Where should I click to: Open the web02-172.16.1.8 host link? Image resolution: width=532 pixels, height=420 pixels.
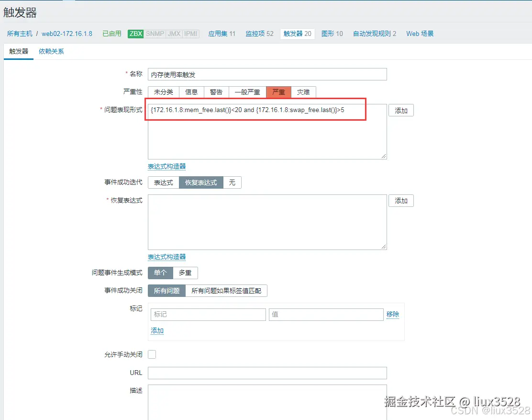pos(67,34)
